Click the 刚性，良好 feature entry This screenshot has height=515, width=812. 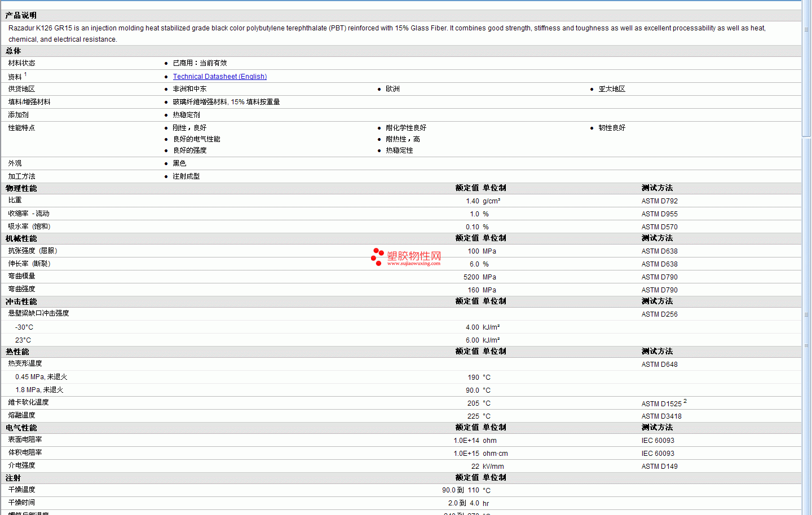click(189, 128)
